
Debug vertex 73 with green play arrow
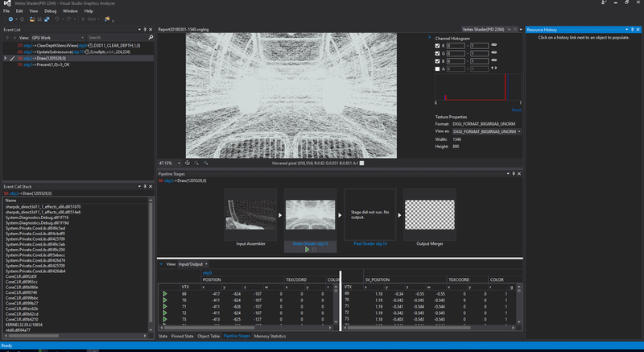(165, 319)
